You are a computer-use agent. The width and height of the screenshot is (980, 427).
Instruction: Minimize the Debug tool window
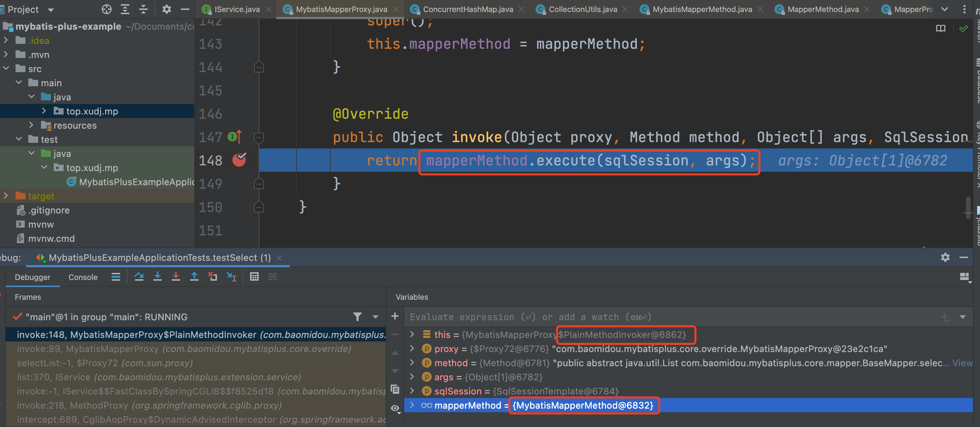coord(964,258)
